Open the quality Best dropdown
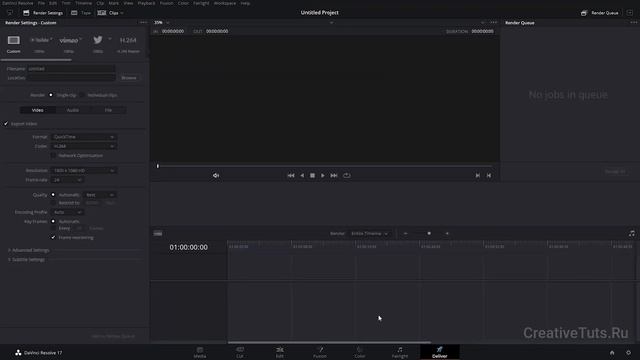The image size is (640, 360). click(100, 195)
